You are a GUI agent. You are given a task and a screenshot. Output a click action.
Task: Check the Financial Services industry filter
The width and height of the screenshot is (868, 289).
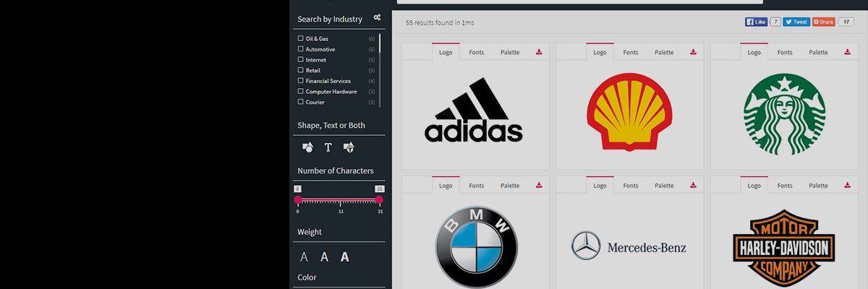[x=300, y=81]
